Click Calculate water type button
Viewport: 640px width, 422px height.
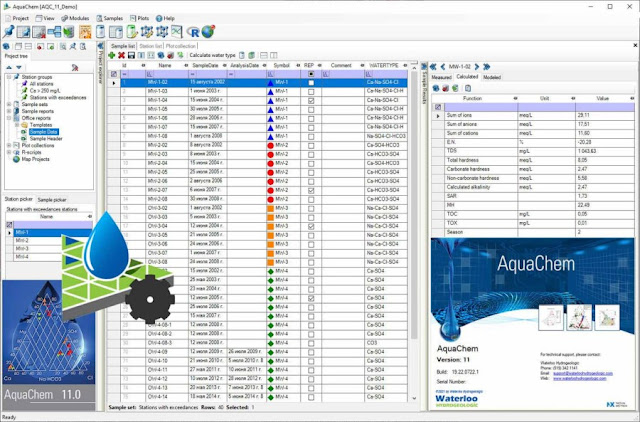(212, 55)
